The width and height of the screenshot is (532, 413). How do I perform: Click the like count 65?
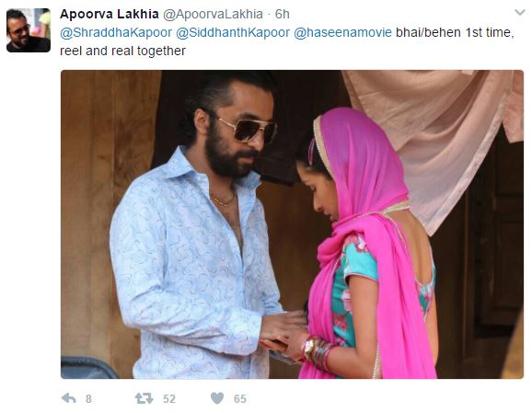240,399
